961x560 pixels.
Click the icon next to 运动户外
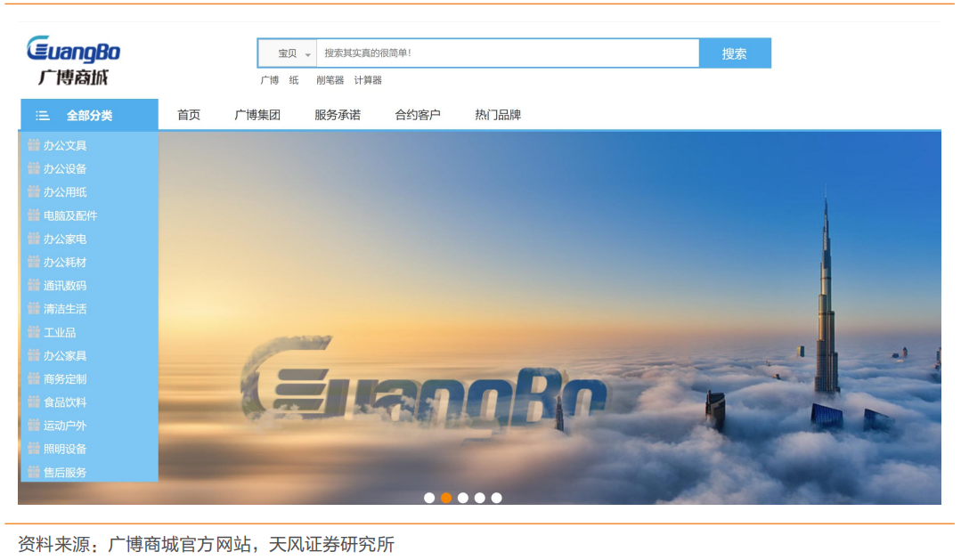click(34, 426)
